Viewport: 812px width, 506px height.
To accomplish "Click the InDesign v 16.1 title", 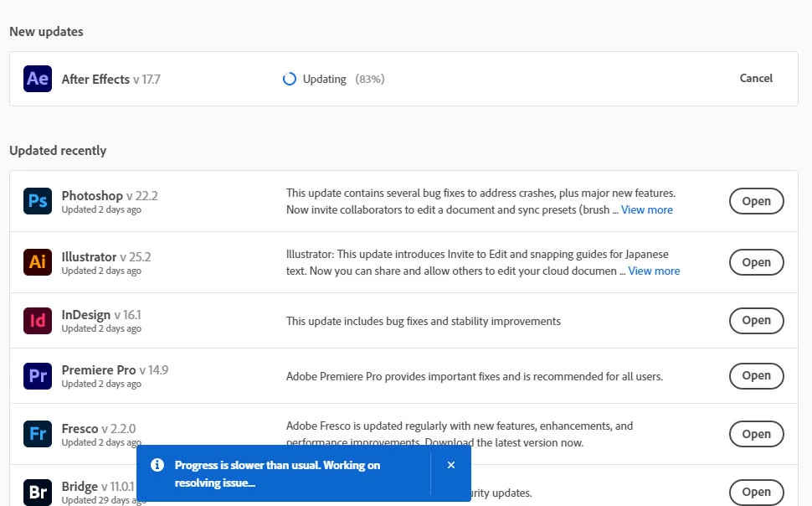I will [x=101, y=315].
